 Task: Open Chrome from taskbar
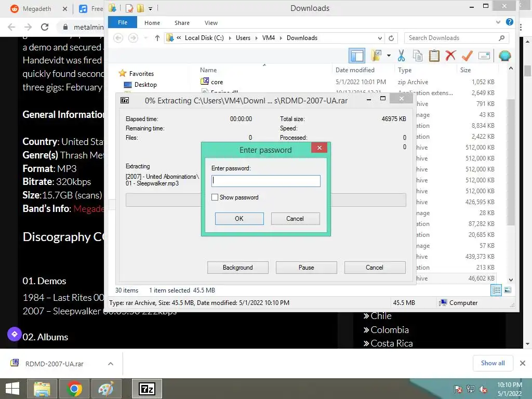pos(74,389)
